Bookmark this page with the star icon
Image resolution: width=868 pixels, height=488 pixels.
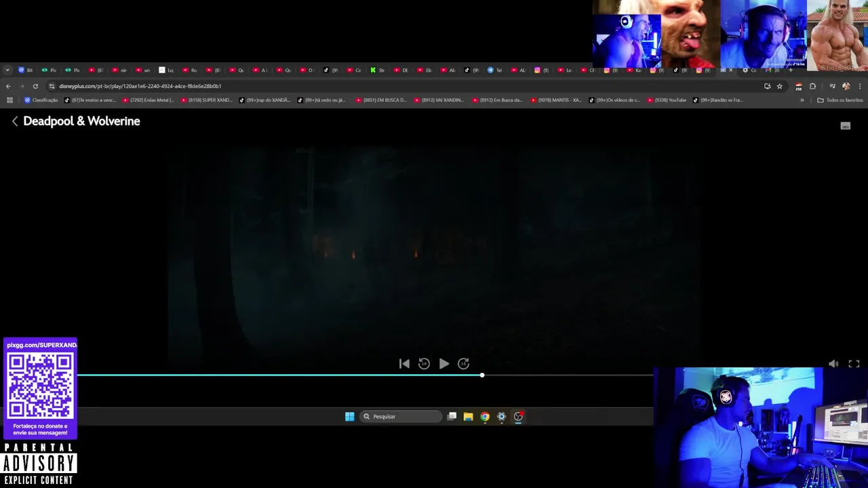(779, 86)
